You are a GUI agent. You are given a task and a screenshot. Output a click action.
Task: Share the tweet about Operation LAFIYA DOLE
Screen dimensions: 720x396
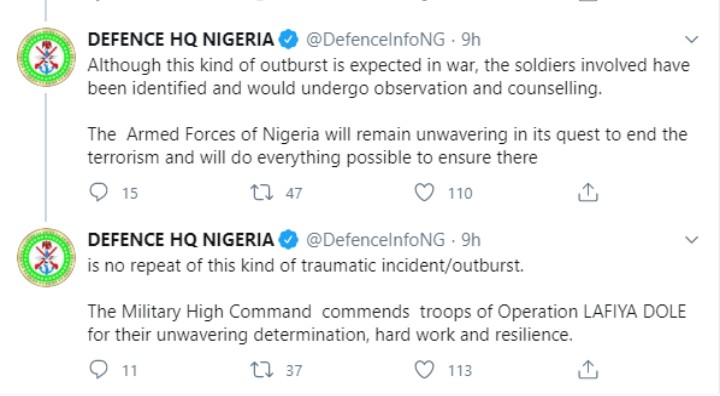coord(588,369)
